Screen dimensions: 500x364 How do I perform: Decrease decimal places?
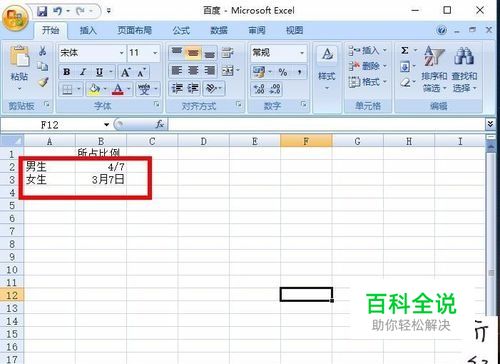click(x=275, y=89)
